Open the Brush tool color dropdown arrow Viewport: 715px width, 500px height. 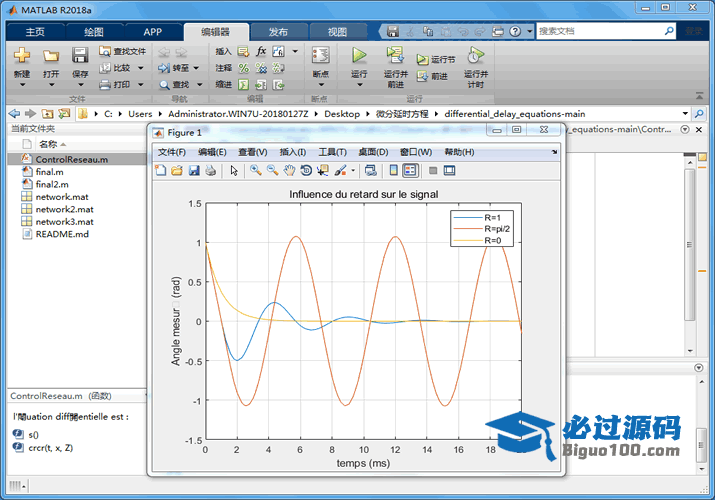(353, 171)
